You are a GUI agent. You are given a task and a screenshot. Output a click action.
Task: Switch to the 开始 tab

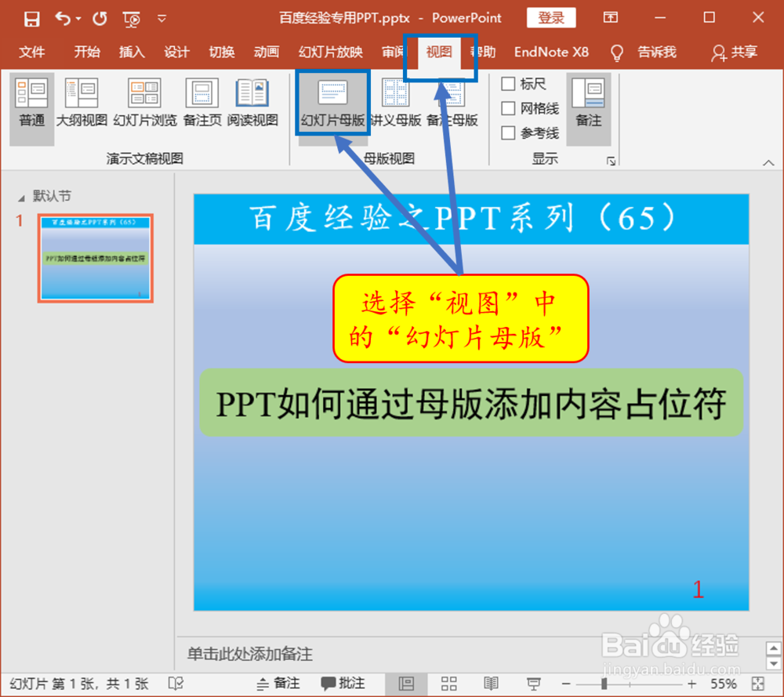click(87, 52)
